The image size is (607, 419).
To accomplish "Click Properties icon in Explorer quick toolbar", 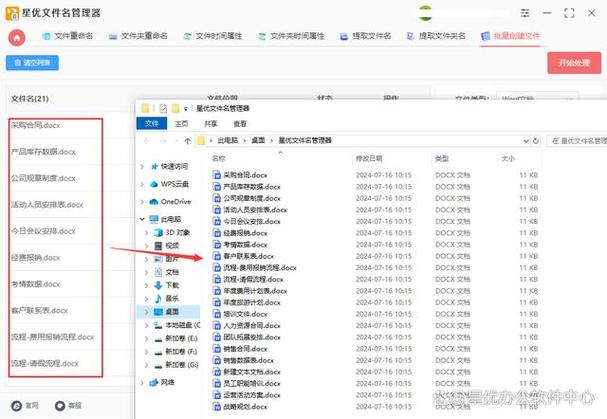I will point(163,108).
